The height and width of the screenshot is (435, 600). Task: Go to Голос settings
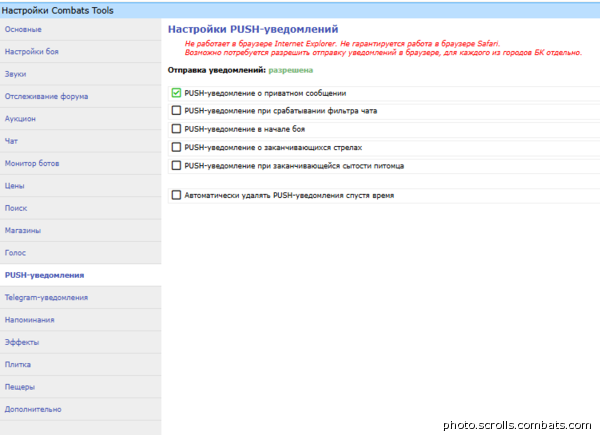point(16,252)
